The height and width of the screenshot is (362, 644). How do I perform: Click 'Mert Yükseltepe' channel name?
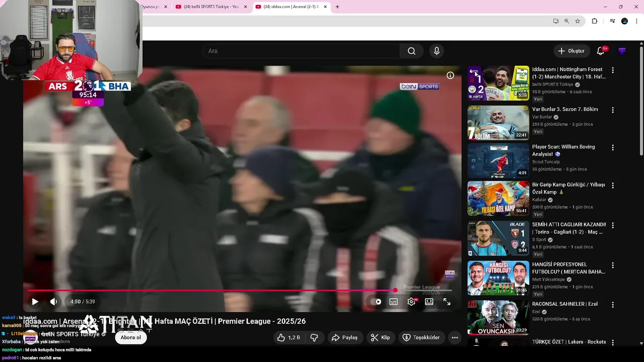pos(548,280)
